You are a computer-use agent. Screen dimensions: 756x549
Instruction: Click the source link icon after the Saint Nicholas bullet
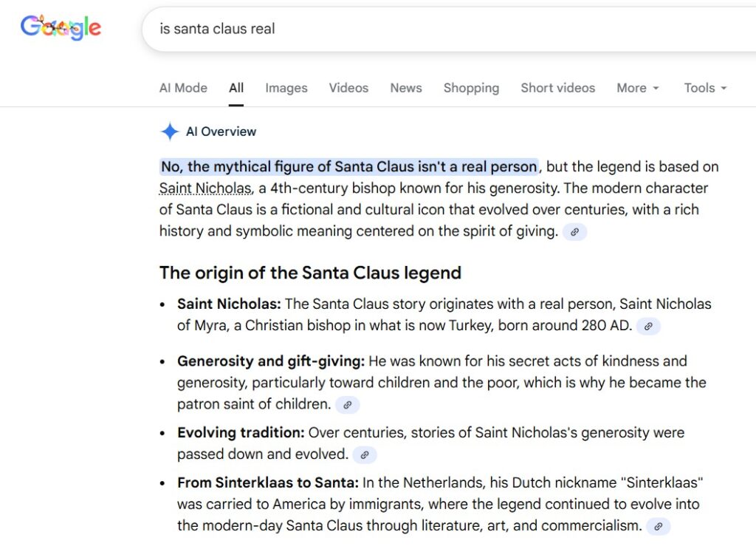coord(648,326)
